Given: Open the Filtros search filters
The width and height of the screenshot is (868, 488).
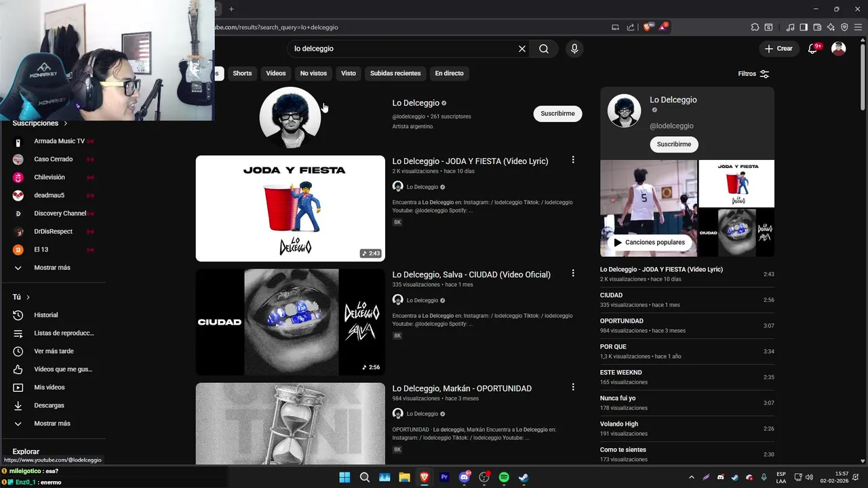Looking at the screenshot, I should [753, 74].
